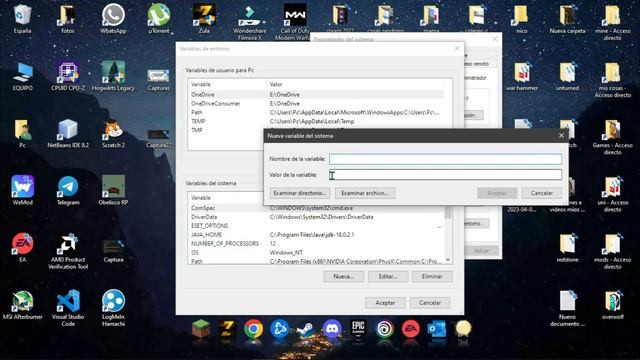Viewport: 640px width, 360px height.
Task: Cancel the Nueva variable del sistema dialog
Action: [541, 193]
